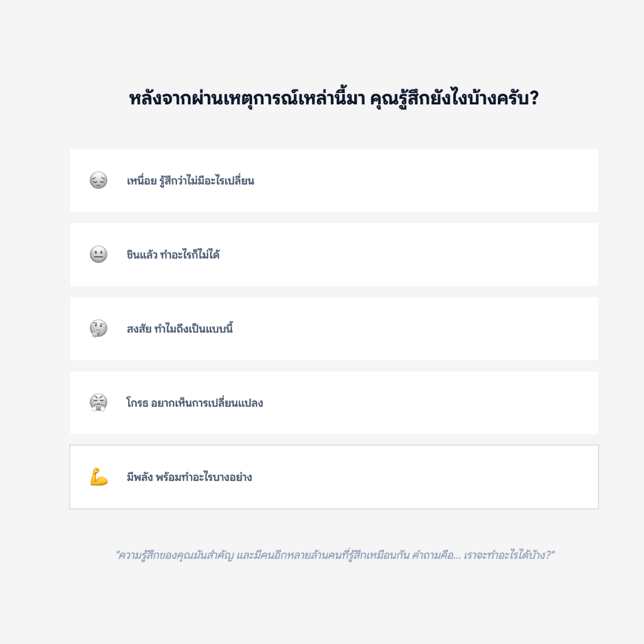644x644 pixels.
Task: Click the neutral face emoji
Action: pos(98,255)
